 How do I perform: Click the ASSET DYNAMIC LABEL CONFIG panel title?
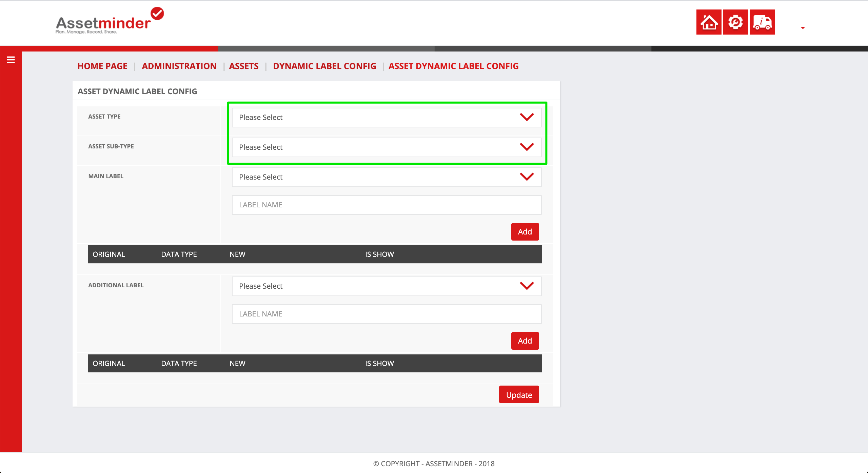(x=137, y=91)
